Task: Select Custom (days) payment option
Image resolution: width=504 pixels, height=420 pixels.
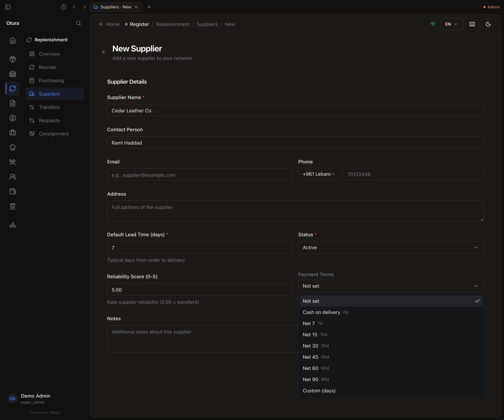Action: pyautogui.click(x=391, y=391)
